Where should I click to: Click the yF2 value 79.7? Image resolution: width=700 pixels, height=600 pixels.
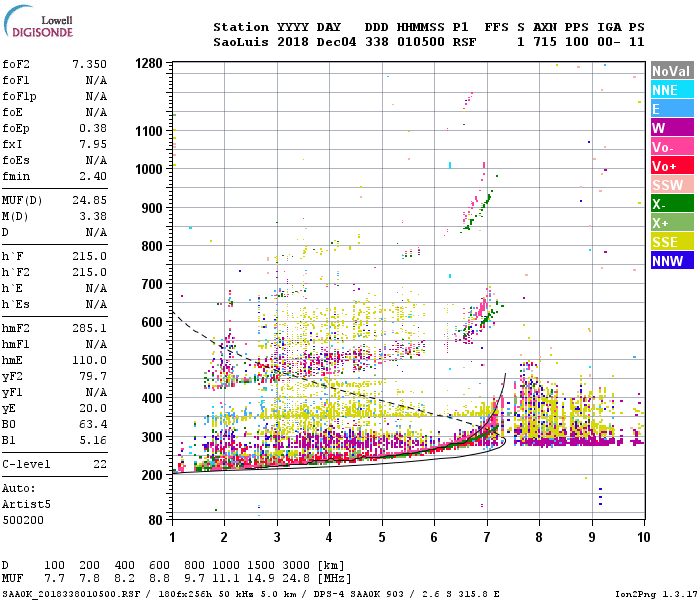(93, 377)
